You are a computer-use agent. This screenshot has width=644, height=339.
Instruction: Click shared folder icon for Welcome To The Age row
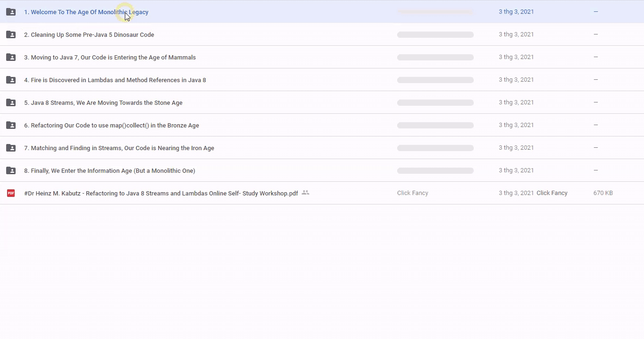(11, 12)
